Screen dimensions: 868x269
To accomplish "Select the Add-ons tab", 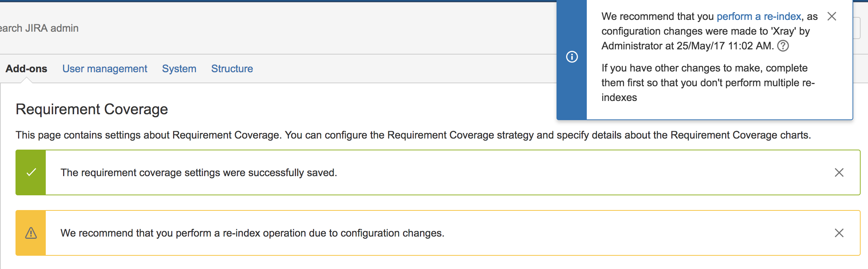I will (x=26, y=69).
